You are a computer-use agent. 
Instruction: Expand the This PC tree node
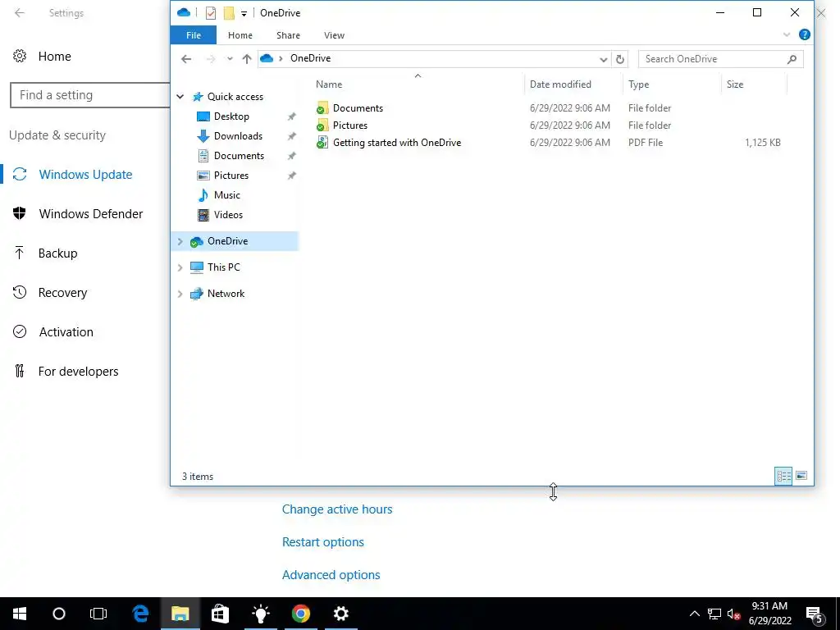(x=180, y=267)
